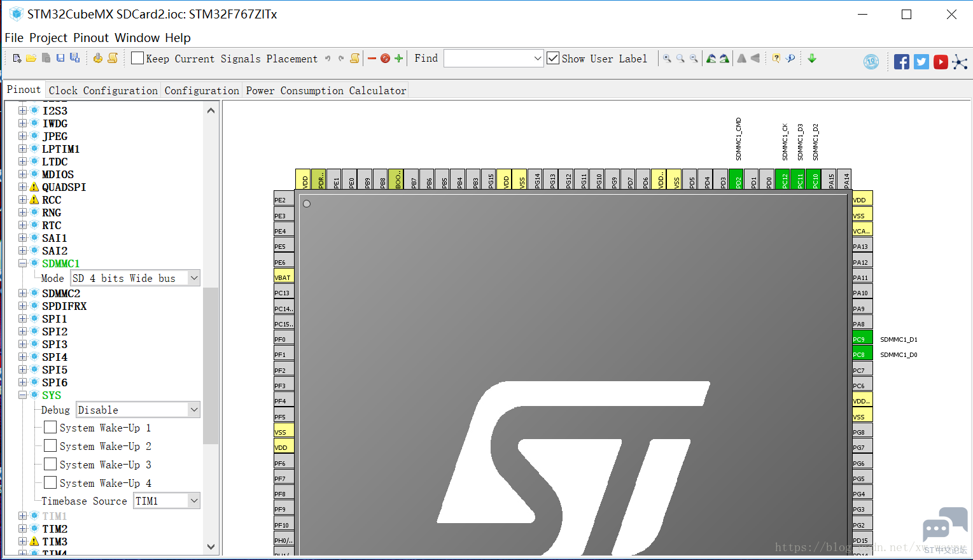Expand the SDMMC2 tree node
This screenshot has height=560, width=973.
click(x=23, y=293)
